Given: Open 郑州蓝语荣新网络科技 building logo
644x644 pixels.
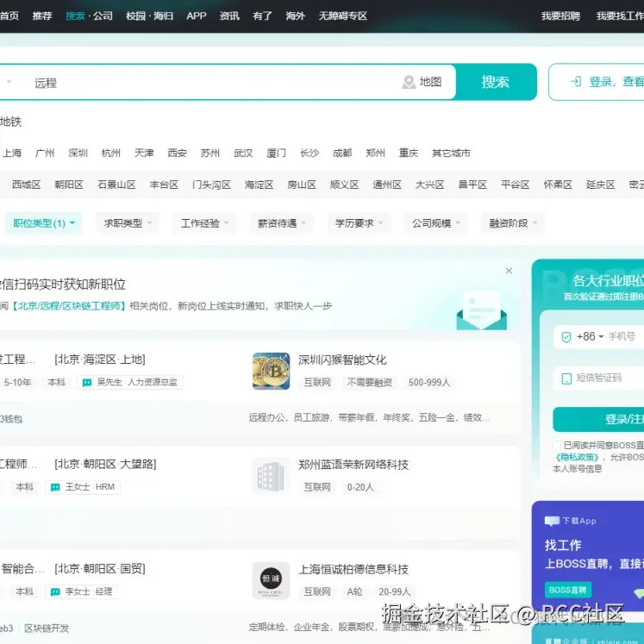Looking at the screenshot, I should pyautogui.click(x=271, y=476).
